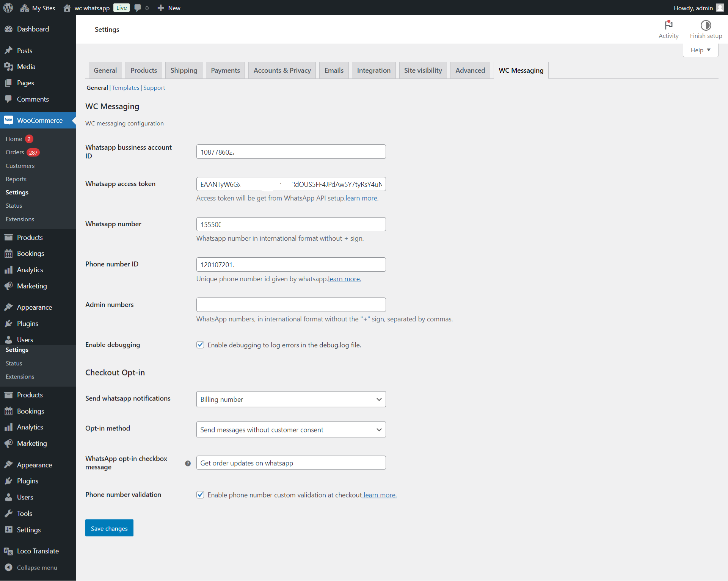This screenshot has width=728, height=581.
Task: Open the Site visibility tab
Action: (423, 70)
